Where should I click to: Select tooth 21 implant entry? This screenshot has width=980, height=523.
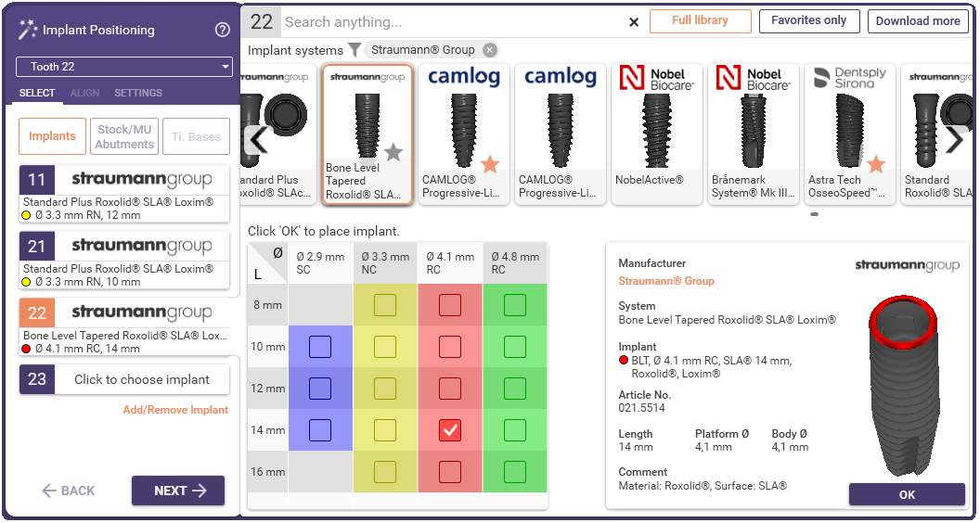[x=124, y=260]
